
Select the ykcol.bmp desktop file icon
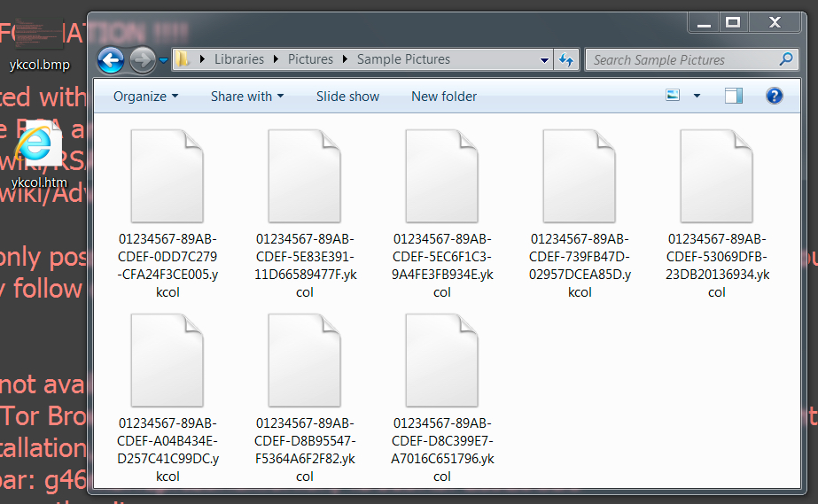point(39,45)
